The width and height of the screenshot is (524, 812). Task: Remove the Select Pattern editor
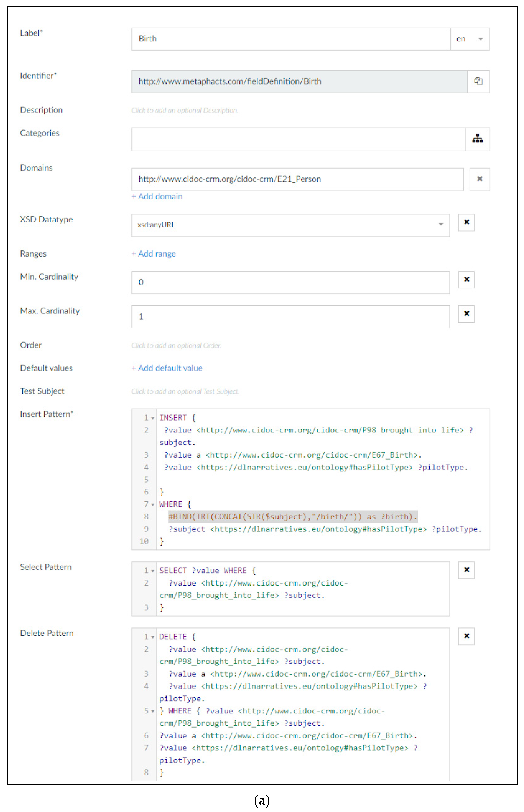tap(466, 570)
